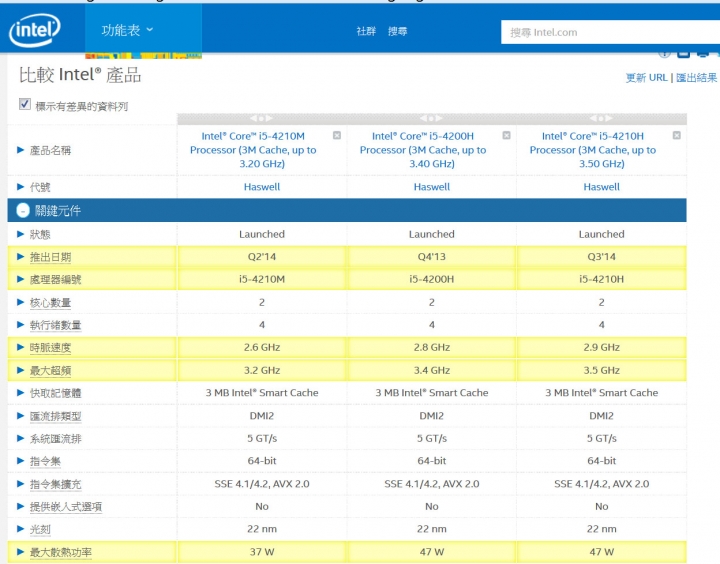The width and height of the screenshot is (720, 564).
Task: Click the 處理器編號 label
Action: click(x=56, y=279)
